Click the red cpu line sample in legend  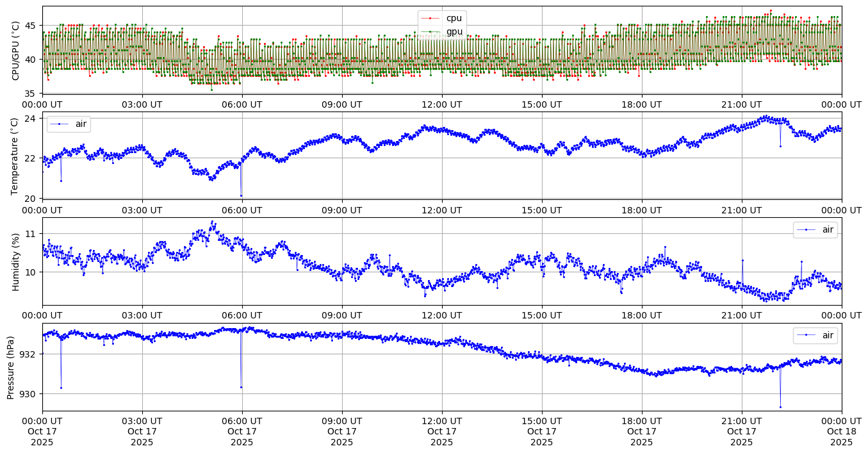tap(430, 18)
